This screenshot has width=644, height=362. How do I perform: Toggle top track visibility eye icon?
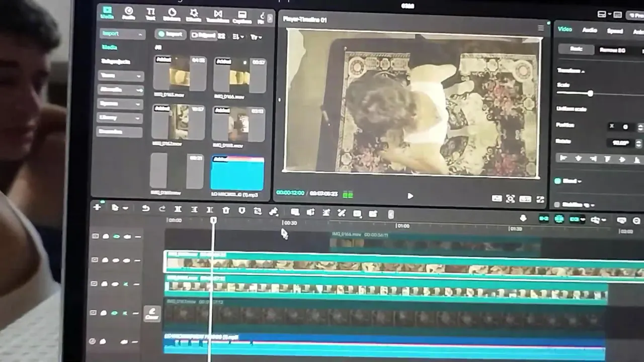(x=116, y=236)
